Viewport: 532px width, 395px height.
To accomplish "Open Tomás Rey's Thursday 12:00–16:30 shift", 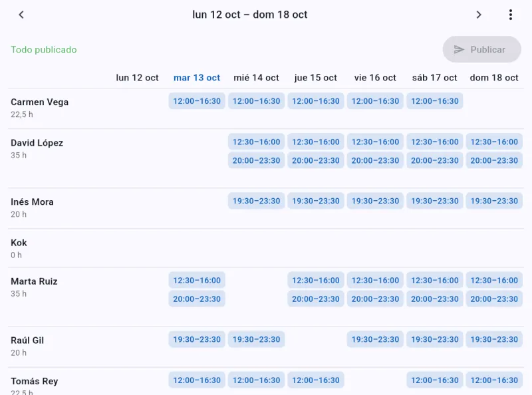I will tap(315, 380).
